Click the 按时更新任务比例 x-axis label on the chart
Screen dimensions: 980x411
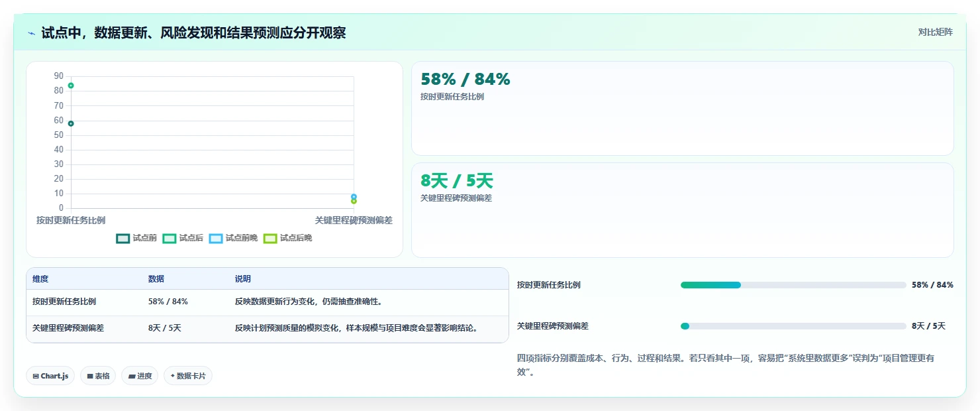(71, 220)
